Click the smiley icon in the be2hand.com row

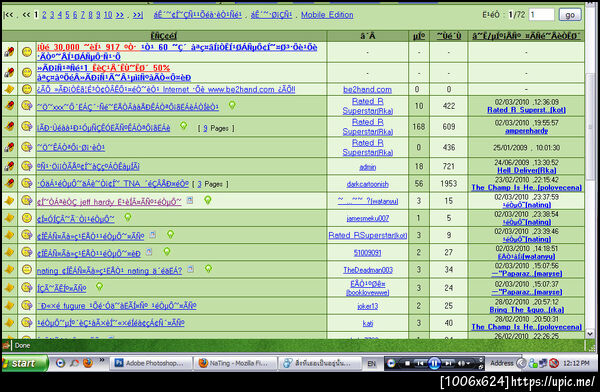tap(26, 89)
